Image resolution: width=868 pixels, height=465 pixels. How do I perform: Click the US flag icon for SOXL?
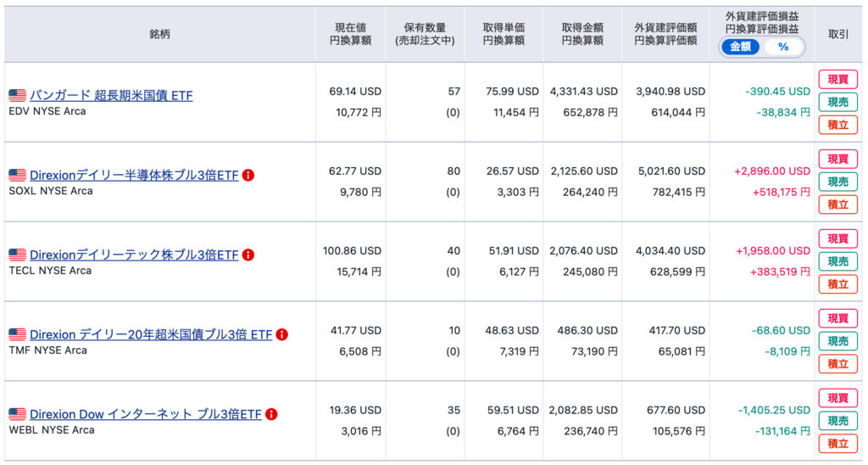pos(17,176)
